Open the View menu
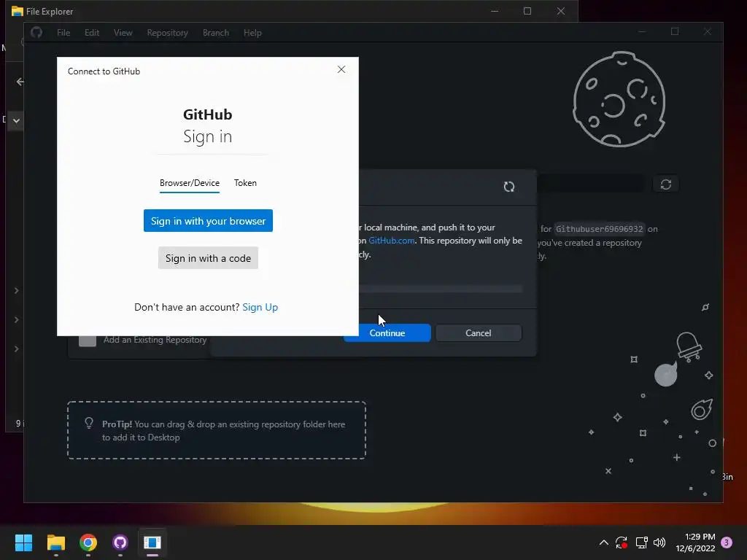747x560 pixels. point(123,33)
